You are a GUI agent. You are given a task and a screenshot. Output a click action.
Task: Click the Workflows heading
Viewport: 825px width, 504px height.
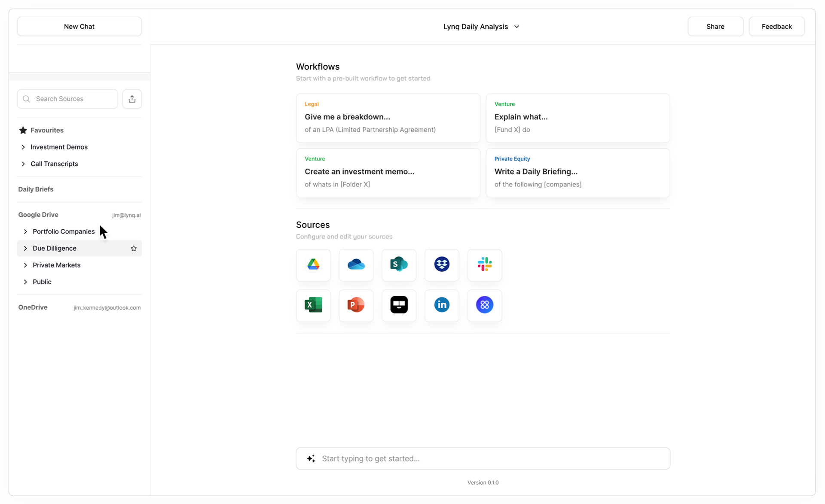click(x=318, y=67)
